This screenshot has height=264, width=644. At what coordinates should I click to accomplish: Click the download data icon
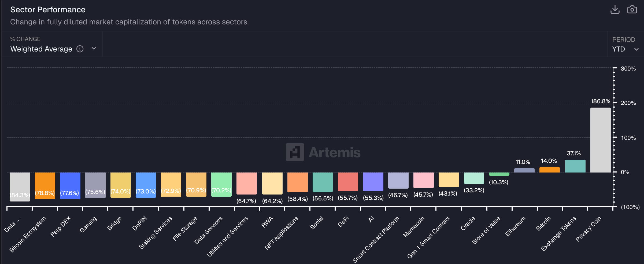[615, 10]
